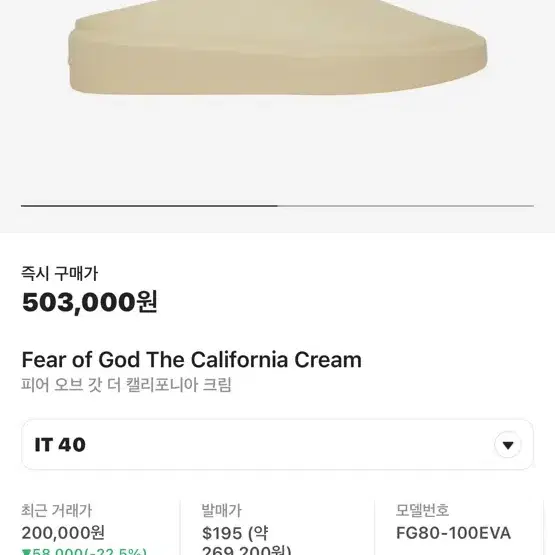Select the IT 40 size selector box
The height and width of the screenshot is (555, 555).
(278, 445)
